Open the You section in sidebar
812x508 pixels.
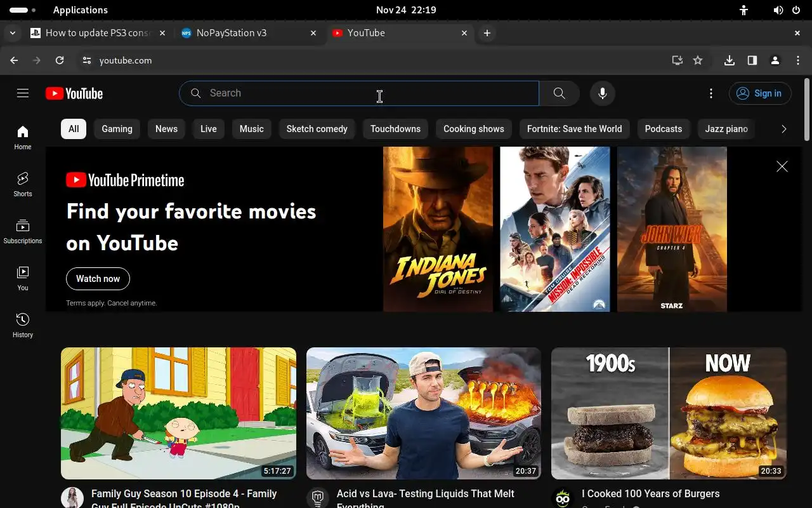[23, 277]
